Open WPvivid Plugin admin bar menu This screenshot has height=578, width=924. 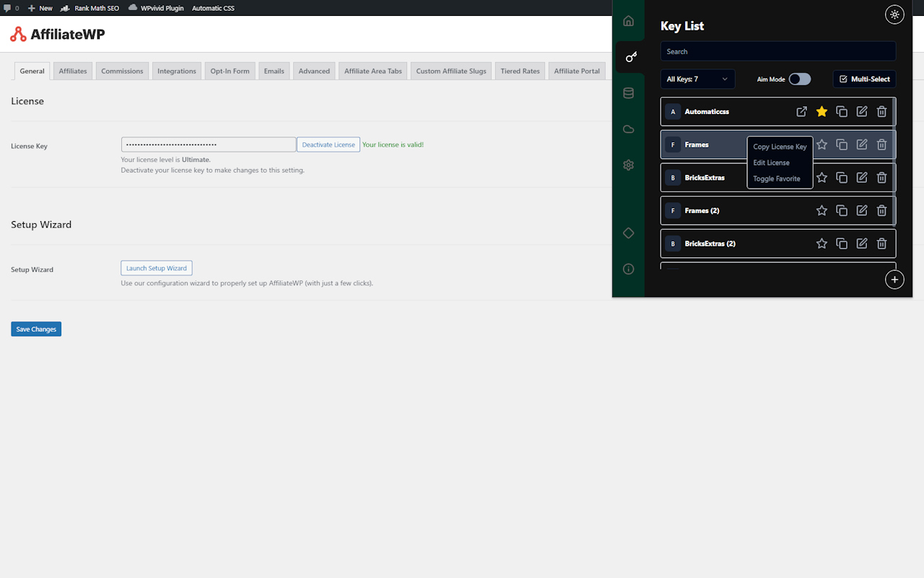(156, 8)
